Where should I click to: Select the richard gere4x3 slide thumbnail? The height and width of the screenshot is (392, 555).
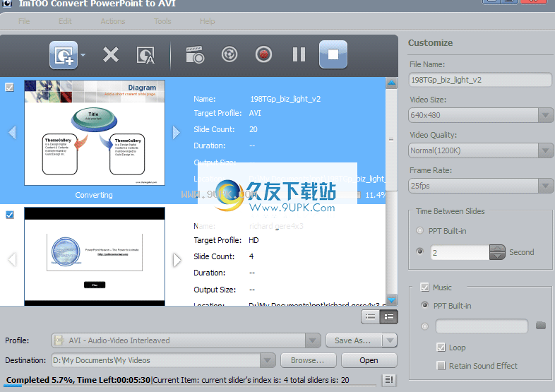95,256
